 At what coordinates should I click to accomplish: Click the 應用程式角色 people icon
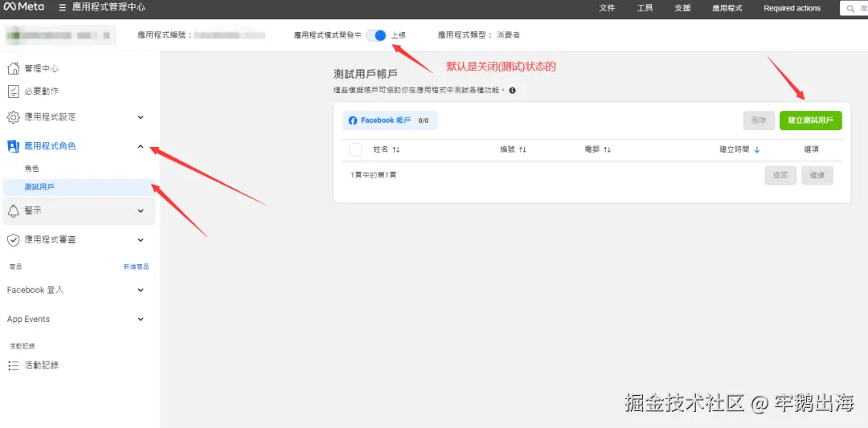[14, 146]
